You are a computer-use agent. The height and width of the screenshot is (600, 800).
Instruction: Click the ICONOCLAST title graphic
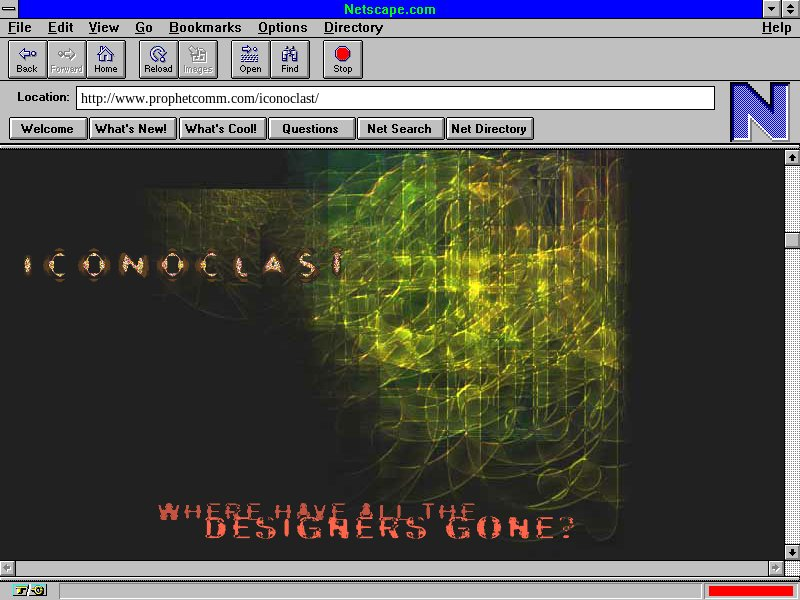pyautogui.click(x=185, y=265)
